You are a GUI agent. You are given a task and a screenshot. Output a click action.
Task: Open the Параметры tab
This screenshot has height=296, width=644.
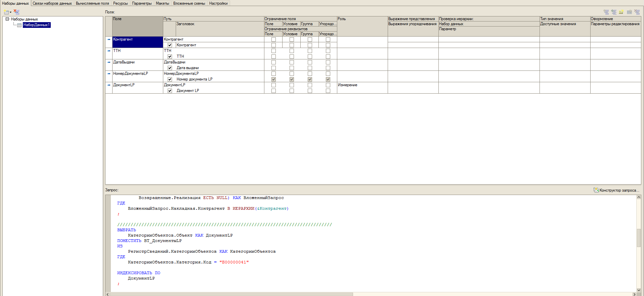pyautogui.click(x=142, y=3)
